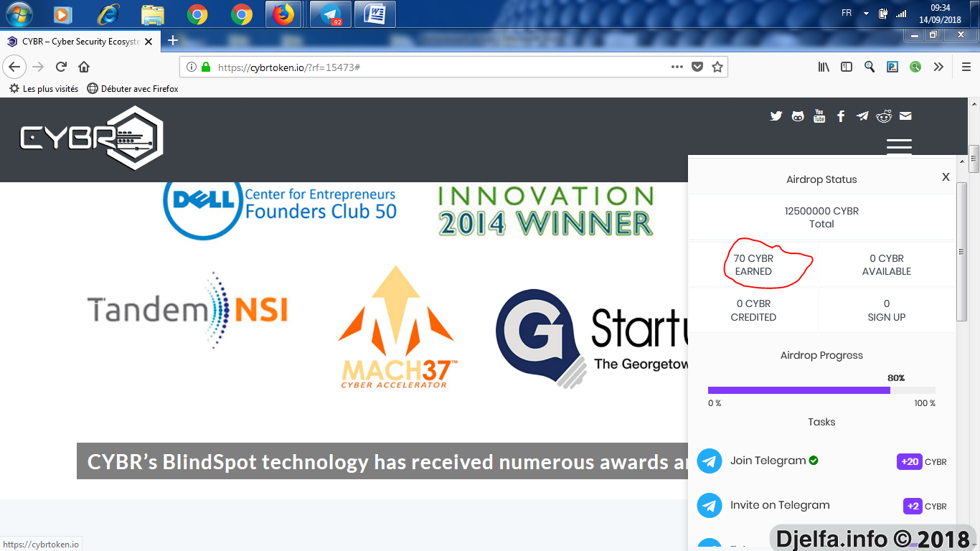Viewport: 980px width, 551px height.
Task: Open page actions three-dot menu
Action: point(677,67)
